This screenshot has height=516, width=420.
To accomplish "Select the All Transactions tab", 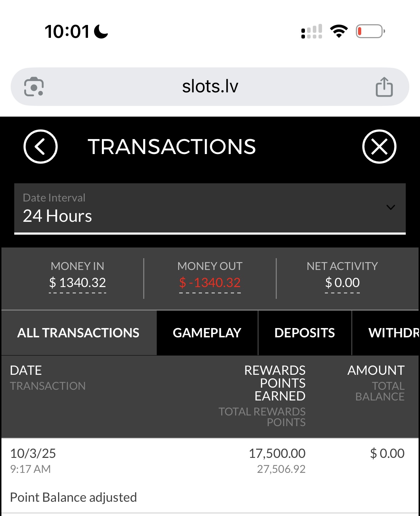I will [x=78, y=333].
